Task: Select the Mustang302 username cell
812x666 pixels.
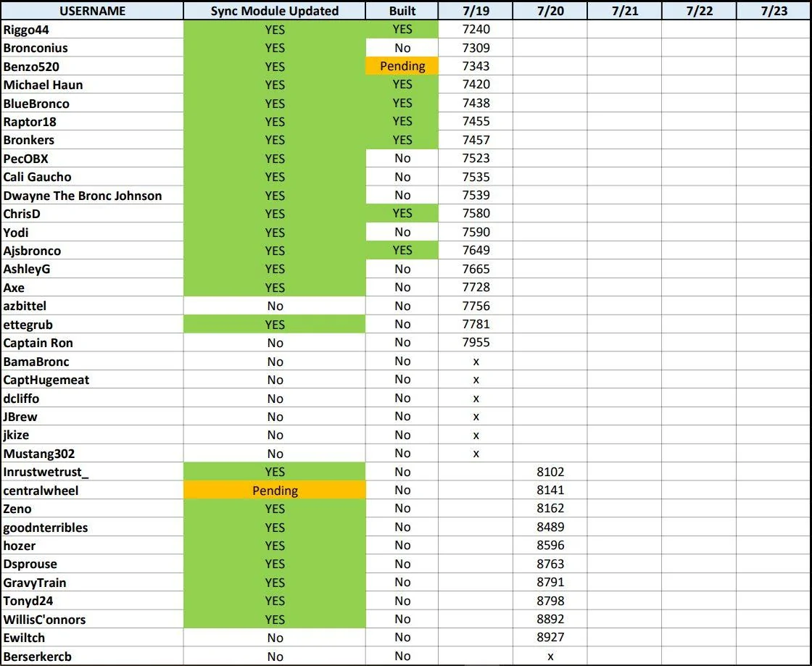Action: 92,454
